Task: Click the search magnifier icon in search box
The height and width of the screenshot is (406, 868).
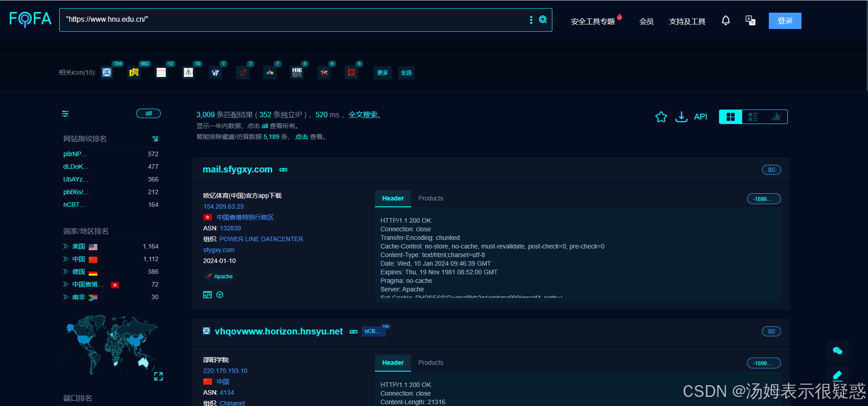Action: (x=543, y=19)
